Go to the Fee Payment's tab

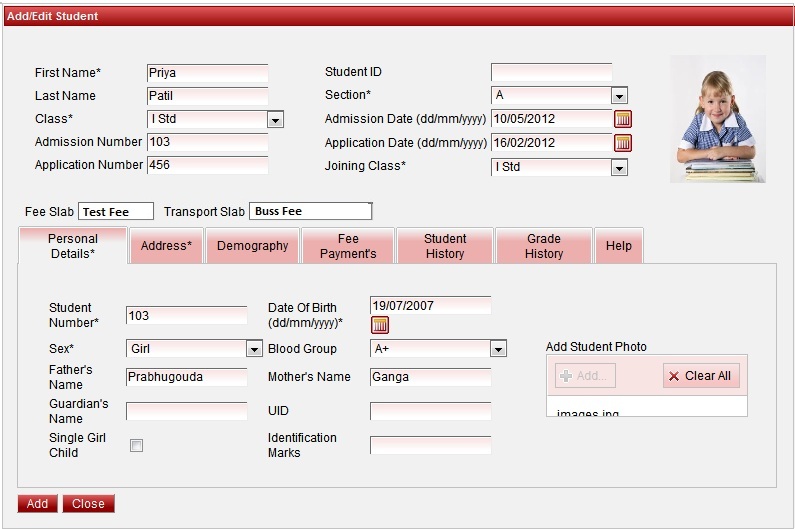[348, 246]
